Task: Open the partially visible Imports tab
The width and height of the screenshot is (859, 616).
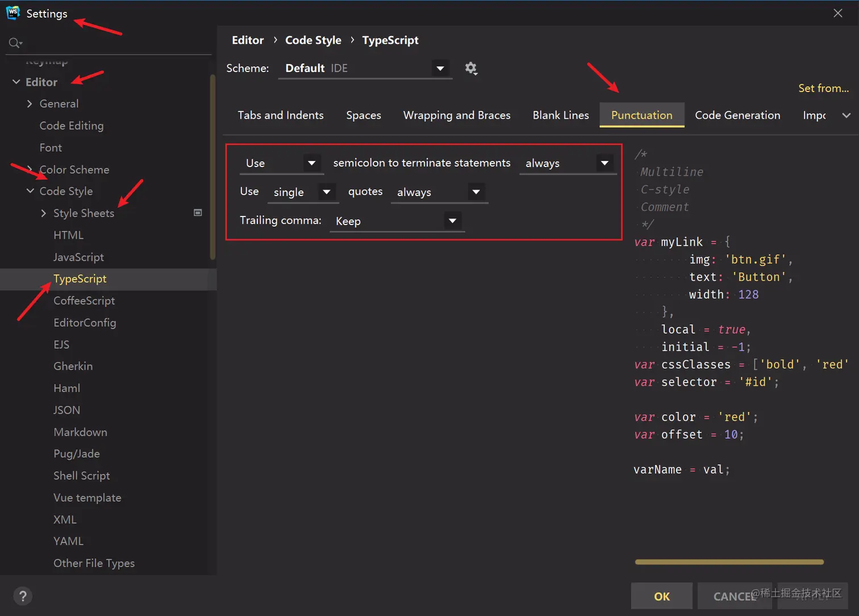Action: pos(814,115)
